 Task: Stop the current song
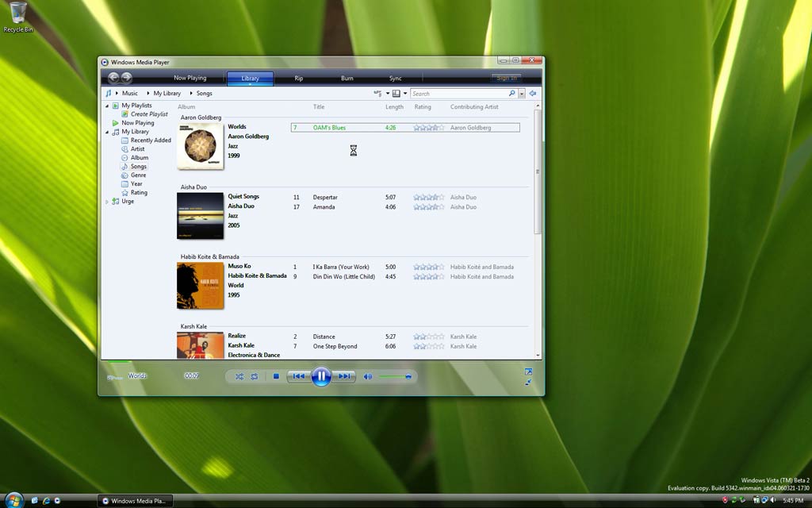pyautogui.click(x=276, y=376)
